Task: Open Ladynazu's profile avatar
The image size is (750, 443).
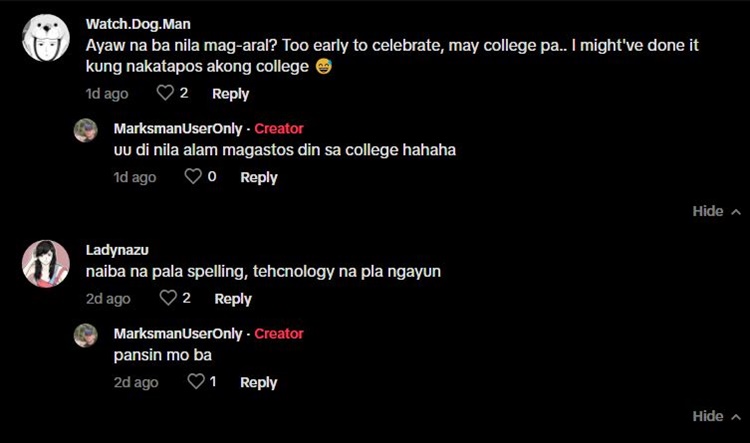Action: 45,263
